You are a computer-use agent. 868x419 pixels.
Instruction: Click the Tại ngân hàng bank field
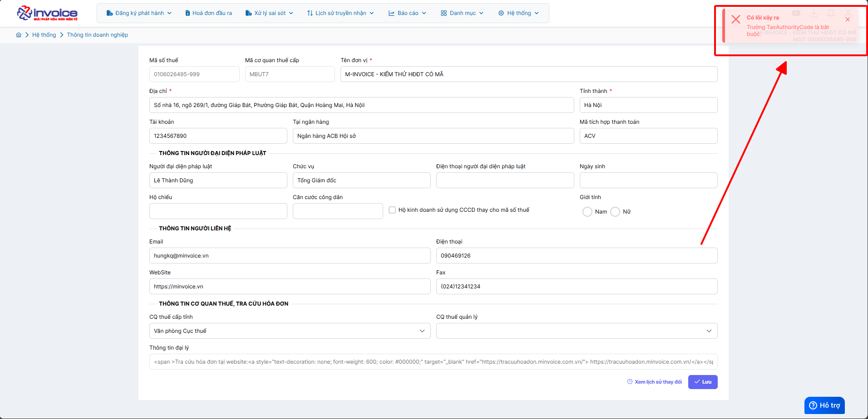coord(434,136)
